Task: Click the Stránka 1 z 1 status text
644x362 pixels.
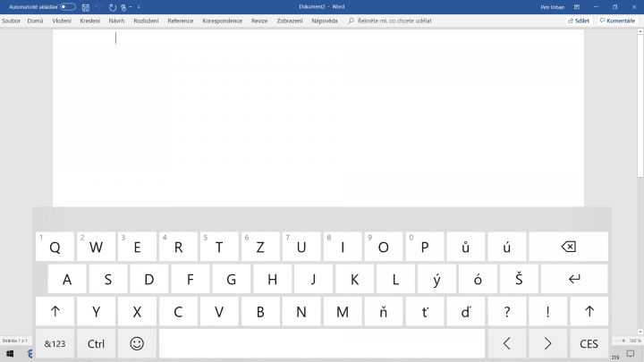Action: (x=15, y=341)
